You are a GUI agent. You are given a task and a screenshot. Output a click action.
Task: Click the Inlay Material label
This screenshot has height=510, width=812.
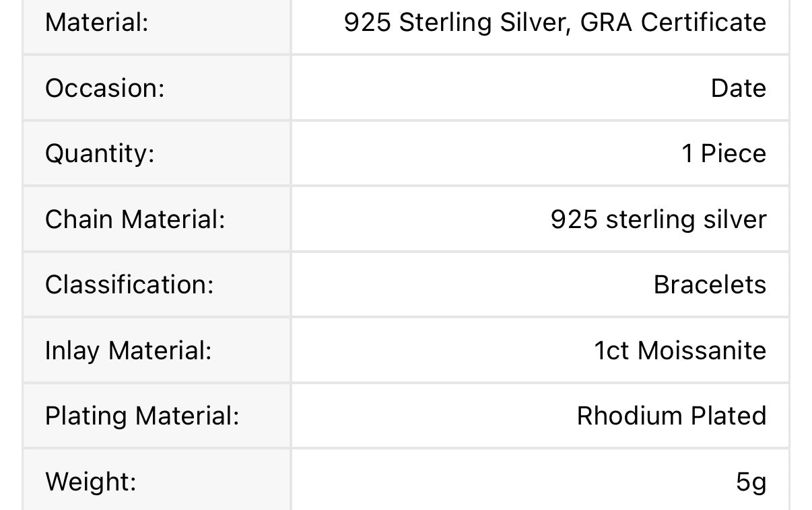128,351
